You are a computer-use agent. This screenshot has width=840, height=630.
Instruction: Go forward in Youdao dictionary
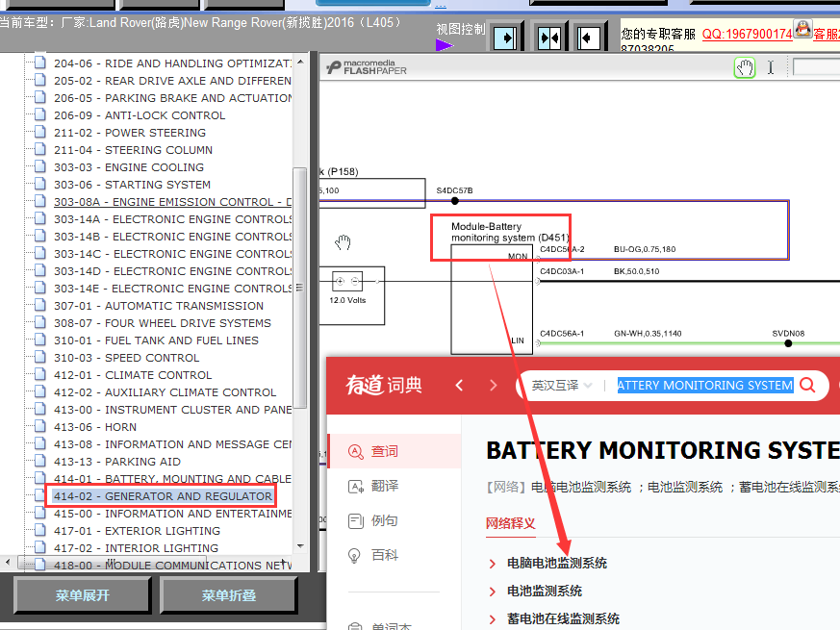coord(494,385)
